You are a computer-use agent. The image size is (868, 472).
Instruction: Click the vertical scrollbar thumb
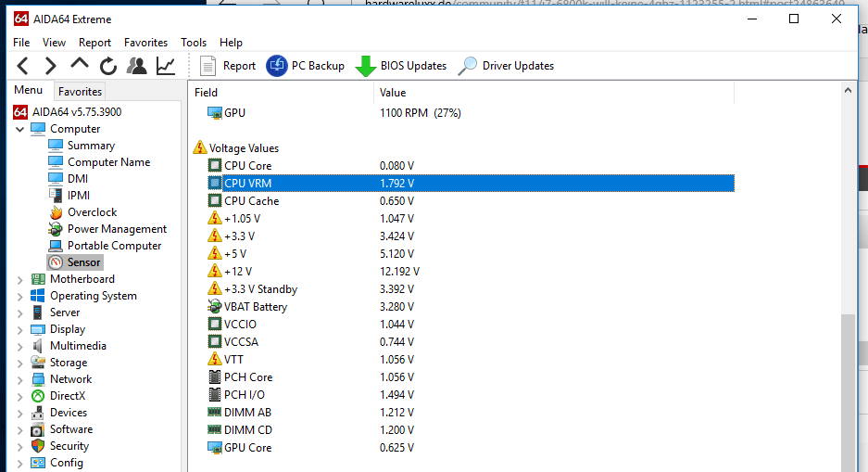(x=848, y=393)
